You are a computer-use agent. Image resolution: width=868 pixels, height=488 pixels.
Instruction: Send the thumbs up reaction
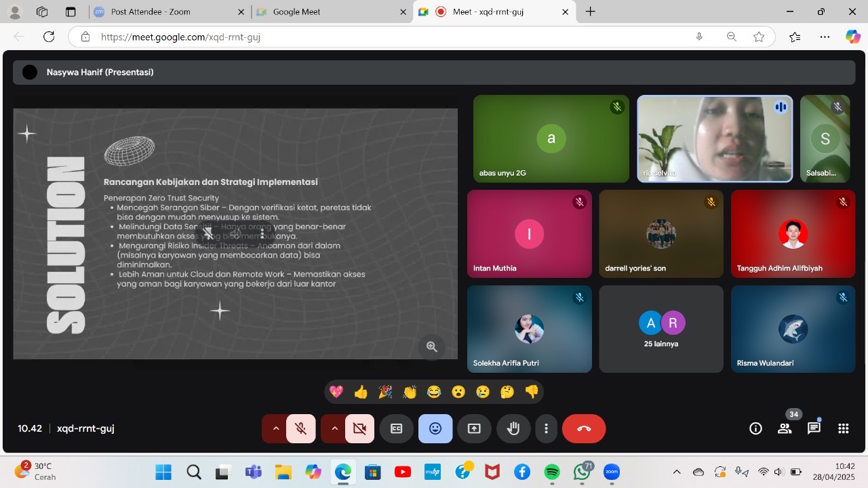click(361, 392)
